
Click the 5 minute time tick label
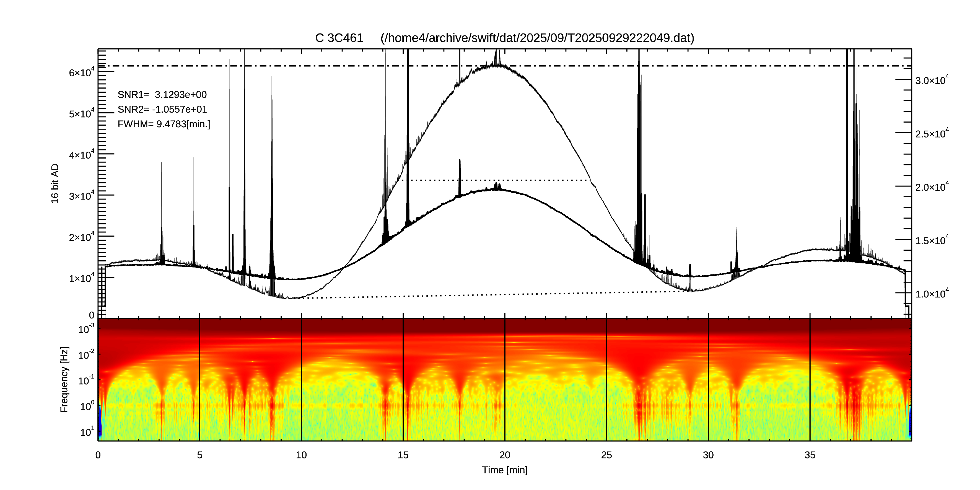(199, 455)
